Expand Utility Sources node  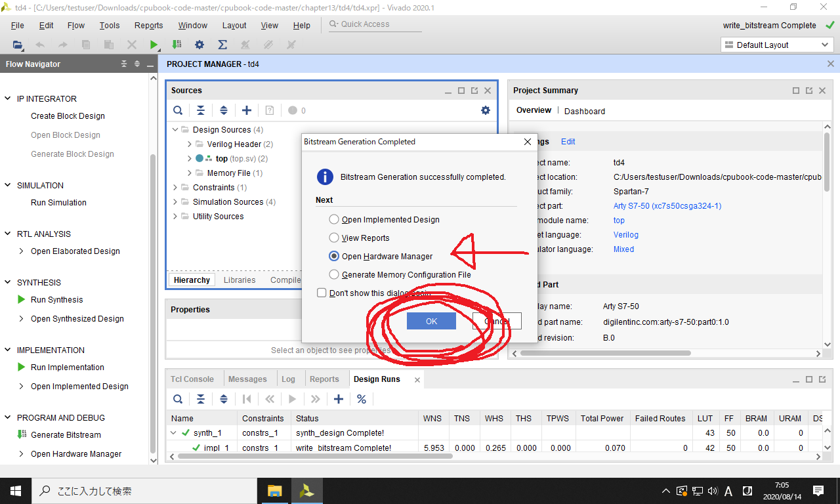click(175, 217)
